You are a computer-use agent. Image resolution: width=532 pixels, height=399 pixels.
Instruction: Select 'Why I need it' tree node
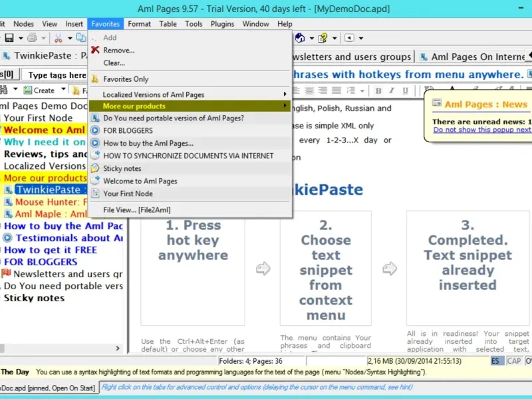(x=45, y=142)
